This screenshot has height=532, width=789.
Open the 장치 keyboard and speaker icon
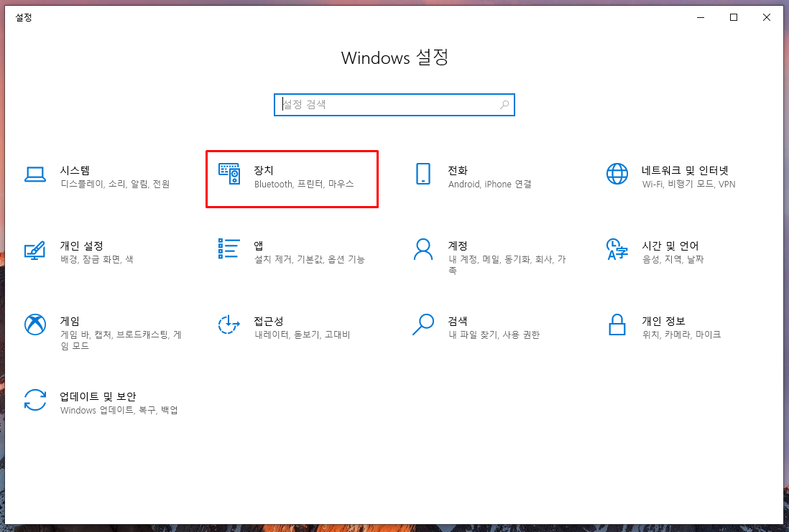(229, 174)
